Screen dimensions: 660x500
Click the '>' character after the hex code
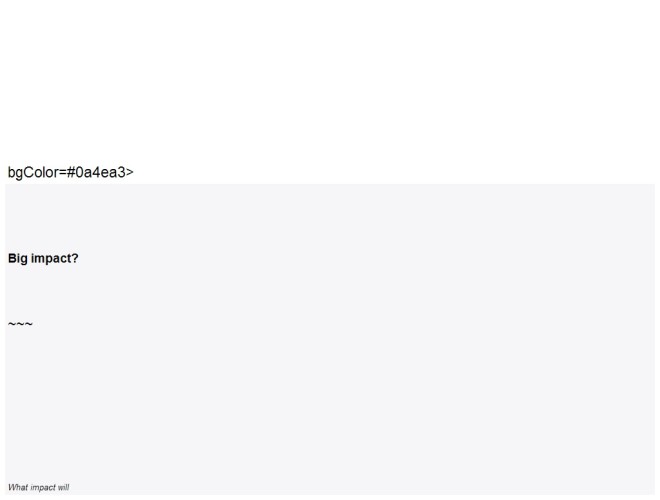click(130, 173)
